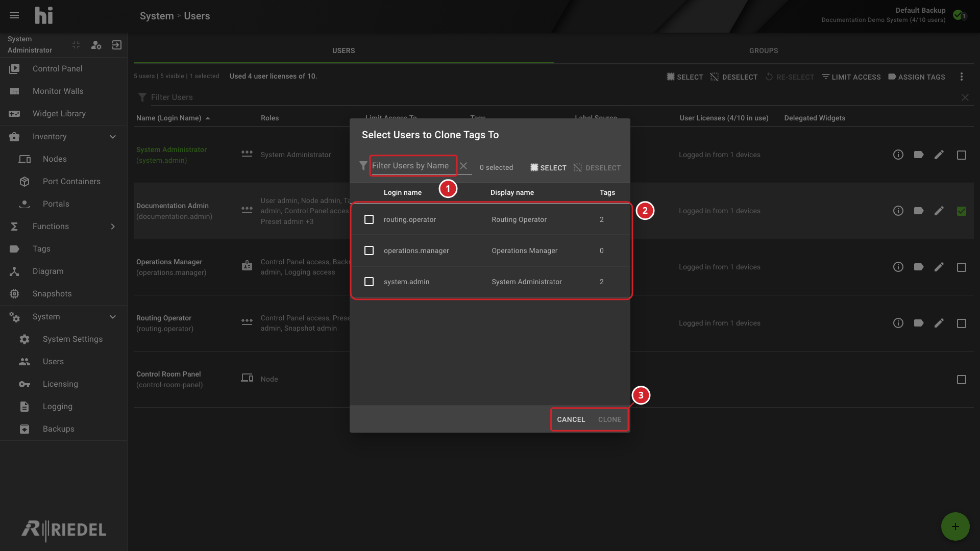Tick the Control Room Panel row checkbox

coord(962,380)
